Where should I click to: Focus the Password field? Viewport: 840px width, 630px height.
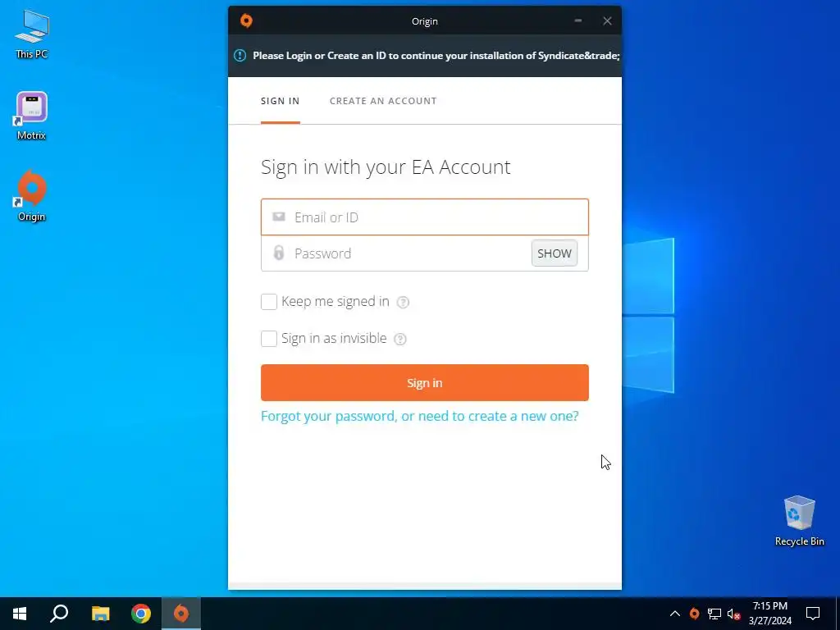point(425,253)
